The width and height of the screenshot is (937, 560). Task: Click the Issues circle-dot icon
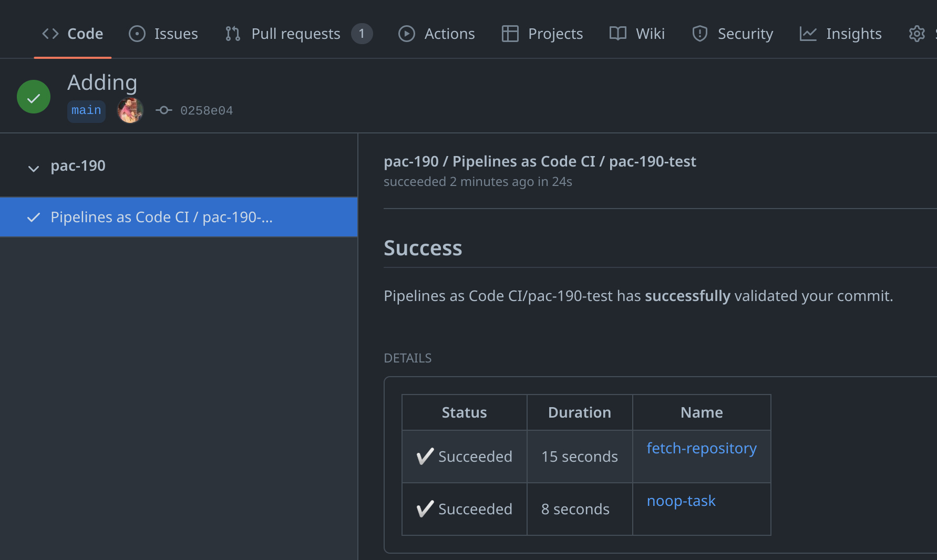(137, 34)
